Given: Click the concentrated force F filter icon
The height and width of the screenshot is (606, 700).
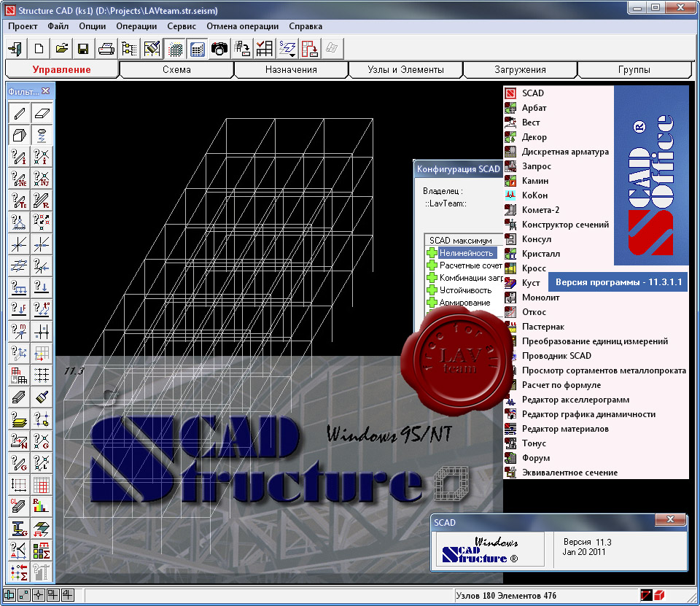Looking at the screenshot, I should (19, 309).
